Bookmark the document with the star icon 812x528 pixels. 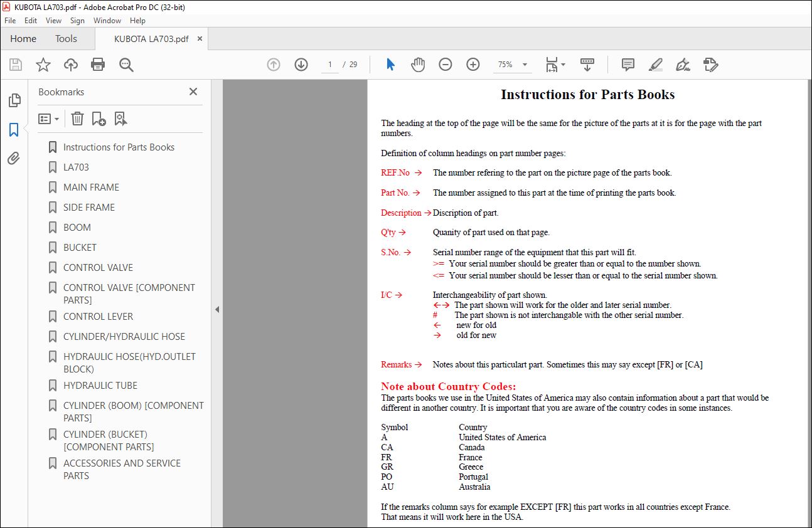tap(43, 65)
